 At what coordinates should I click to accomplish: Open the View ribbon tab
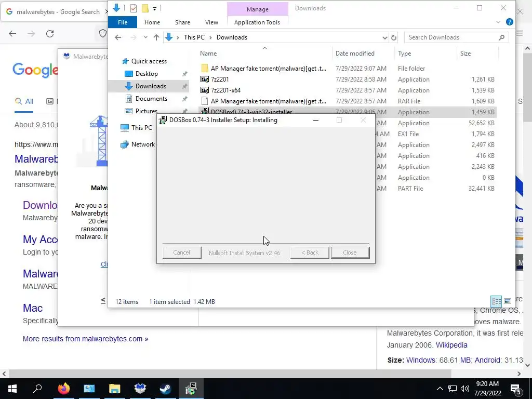tap(212, 22)
